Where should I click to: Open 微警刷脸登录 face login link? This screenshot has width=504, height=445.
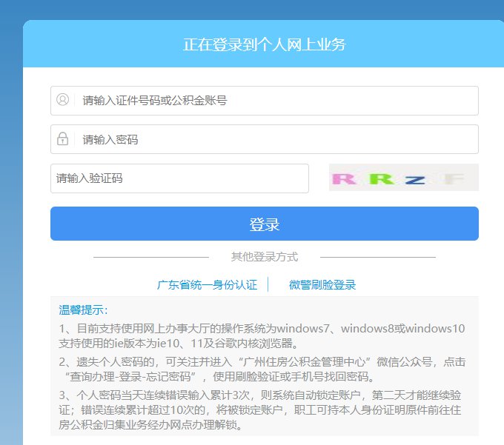(x=322, y=285)
